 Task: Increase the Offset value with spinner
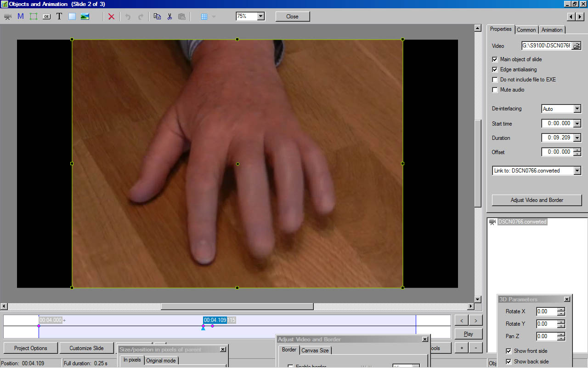(577, 150)
